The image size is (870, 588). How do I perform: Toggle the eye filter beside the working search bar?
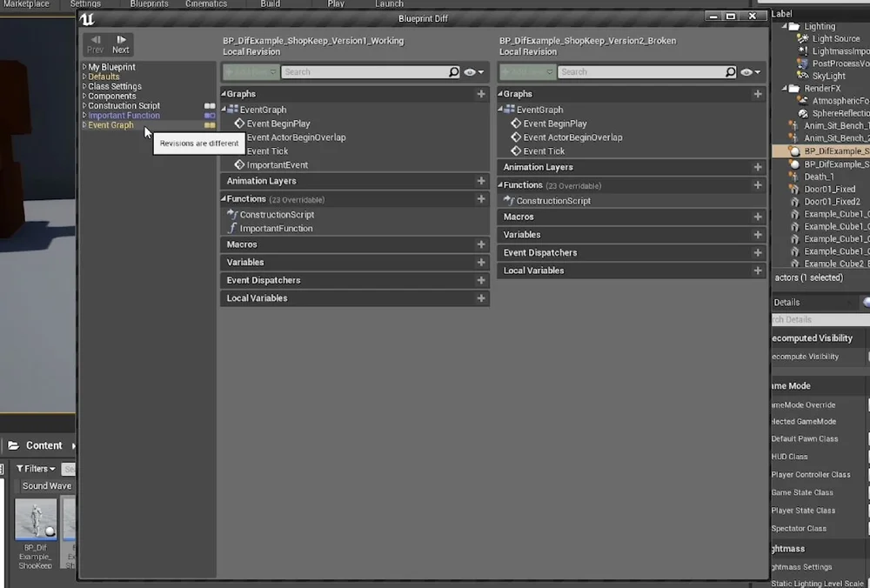[x=471, y=71]
